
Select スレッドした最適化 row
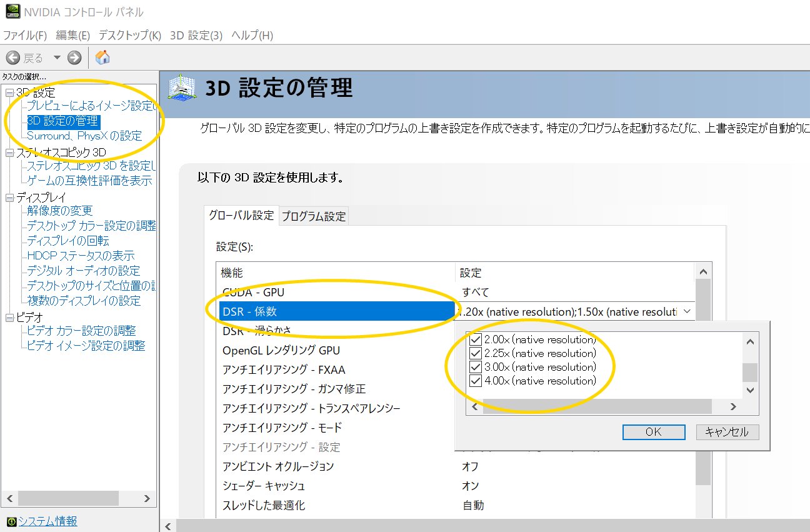pyautogui.click(x=337, y=505)
